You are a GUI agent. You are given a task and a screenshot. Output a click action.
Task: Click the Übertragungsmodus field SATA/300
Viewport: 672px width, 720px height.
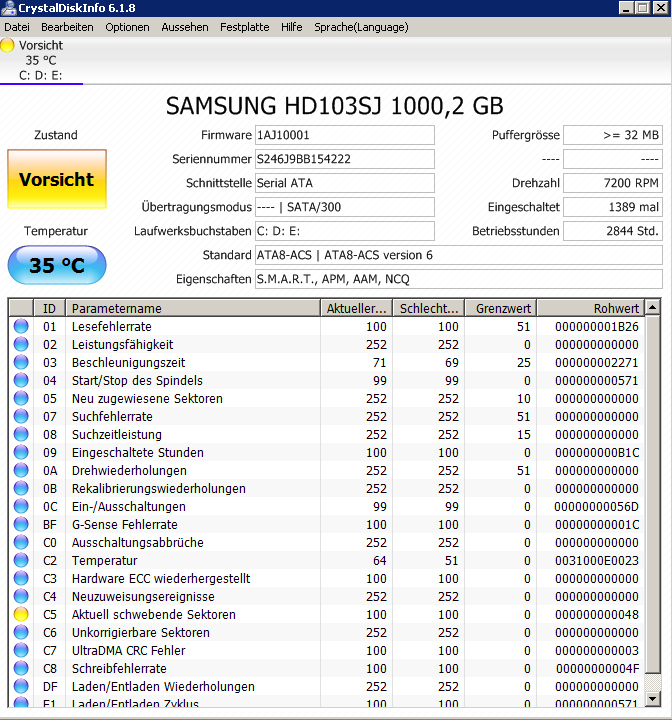[x=344, y=207]
